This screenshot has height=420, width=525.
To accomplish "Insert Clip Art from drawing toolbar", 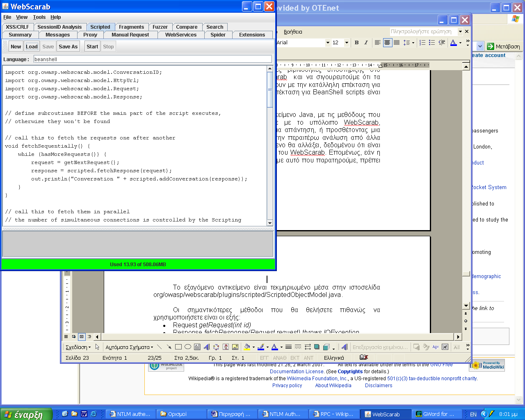I will (226, 347).
